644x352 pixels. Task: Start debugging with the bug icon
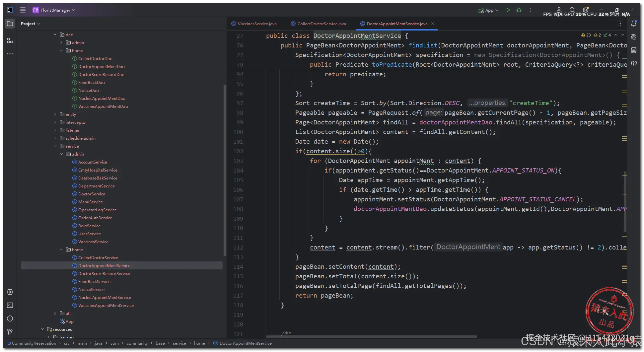(x=519, y=10)
